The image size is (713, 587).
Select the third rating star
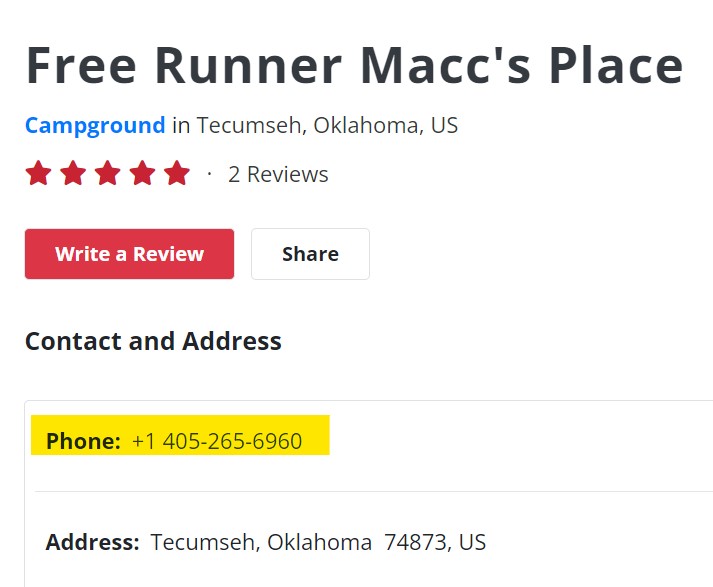click(107, 174)
